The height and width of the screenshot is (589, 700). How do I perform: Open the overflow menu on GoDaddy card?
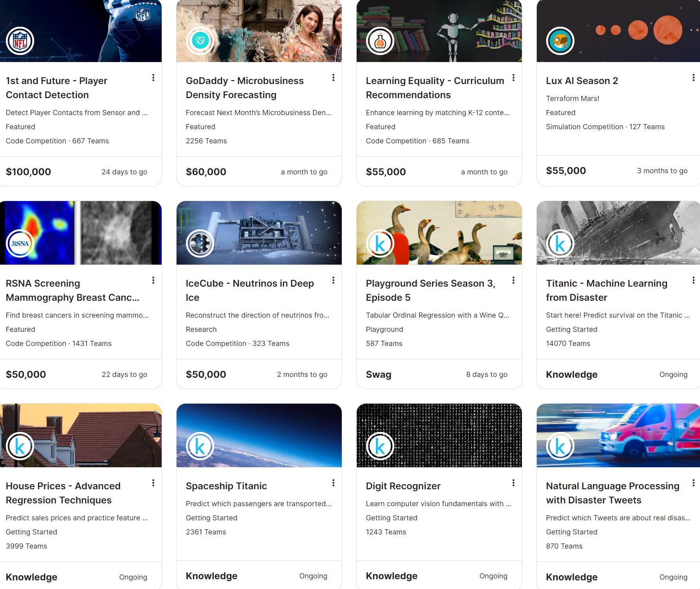click(333, 77)
